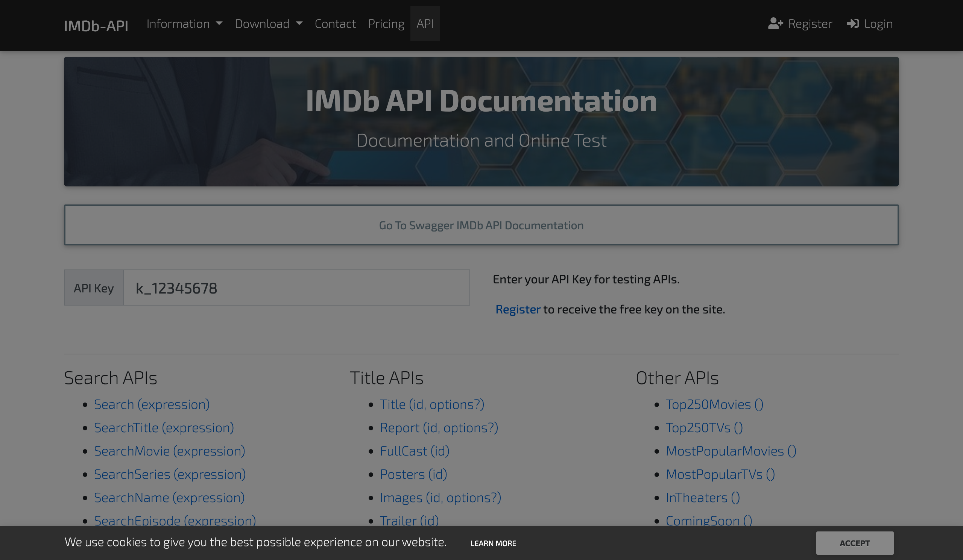Open Images (id, options?) API link

point(440,497)
